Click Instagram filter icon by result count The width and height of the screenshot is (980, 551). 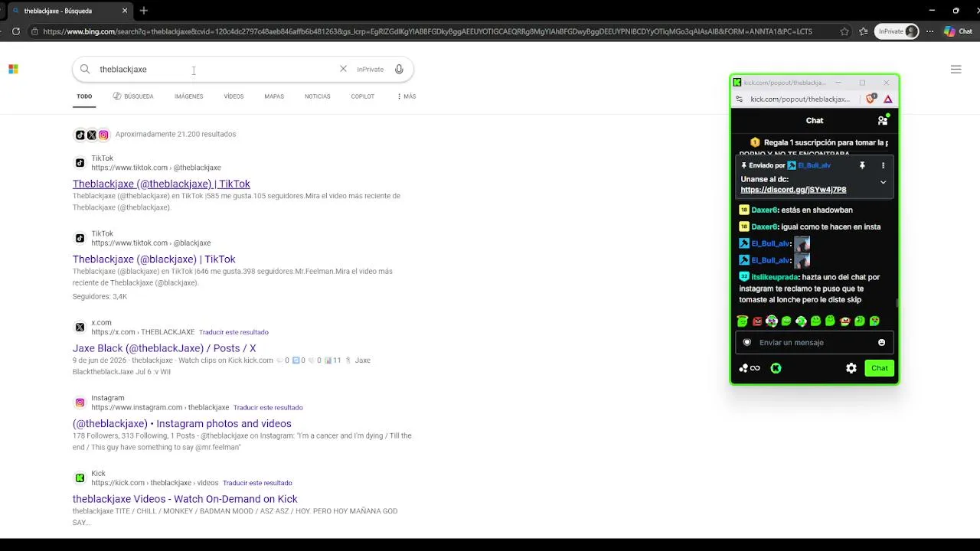(x=103, y=135)
